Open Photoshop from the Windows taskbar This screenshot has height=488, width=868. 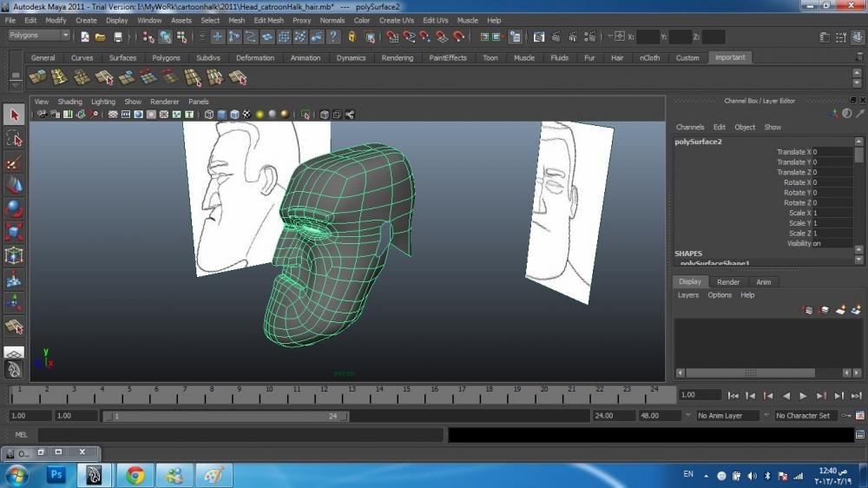(x=56, y=475)
